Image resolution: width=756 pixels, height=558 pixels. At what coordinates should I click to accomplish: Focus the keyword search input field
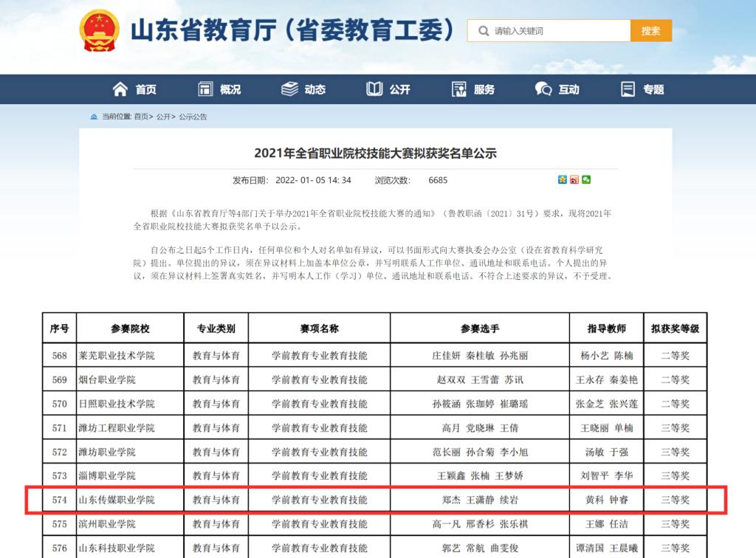pos(549,31)
